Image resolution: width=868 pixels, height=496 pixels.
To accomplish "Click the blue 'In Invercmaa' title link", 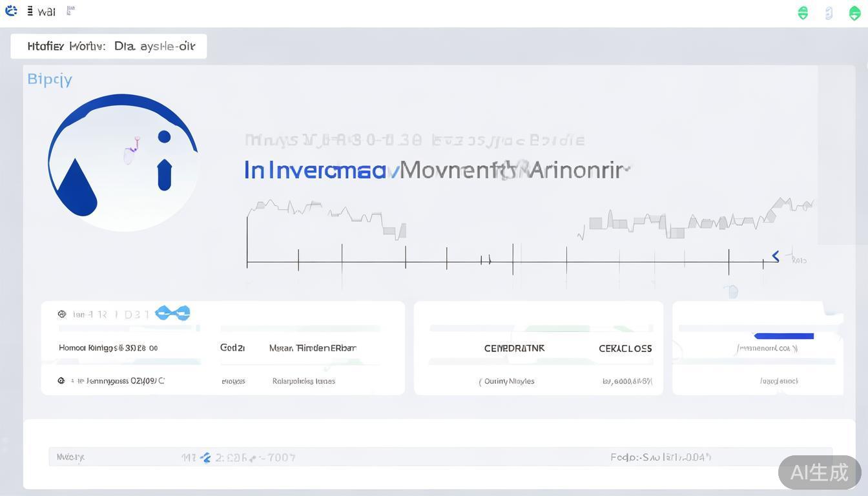I will (x=315, y=170).
